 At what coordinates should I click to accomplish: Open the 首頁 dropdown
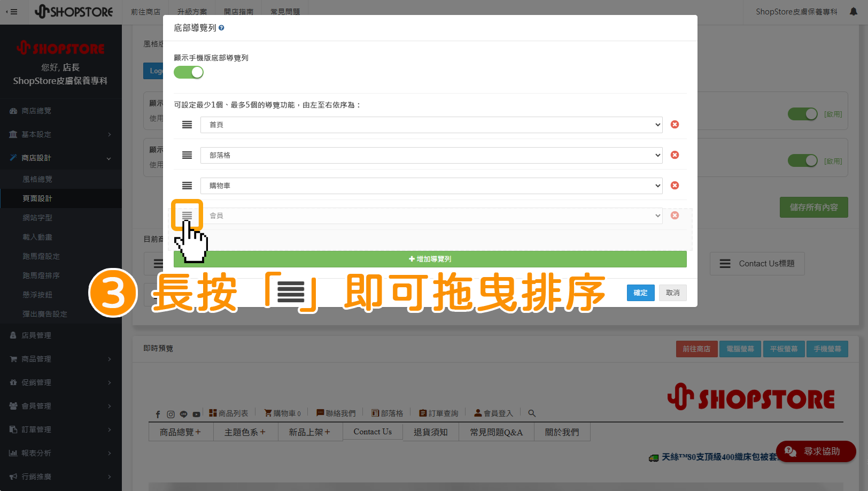tap(431, 125)
